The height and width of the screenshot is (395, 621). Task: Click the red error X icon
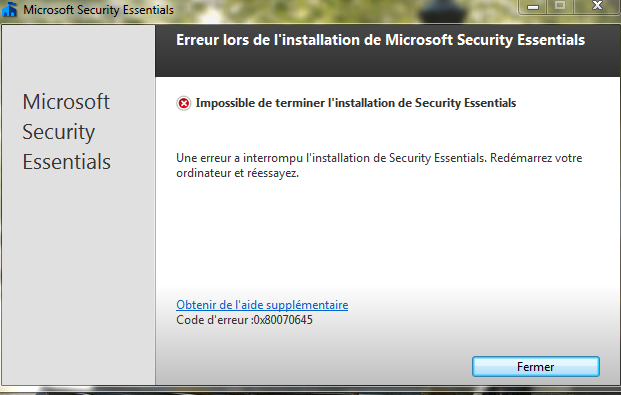(x=183, y=103)
